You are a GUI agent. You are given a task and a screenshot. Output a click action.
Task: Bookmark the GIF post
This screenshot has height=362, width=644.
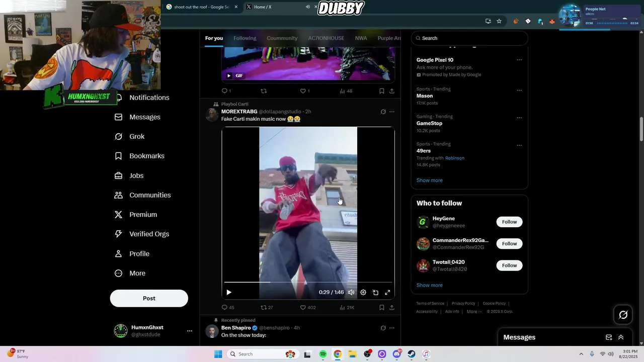point(382,91)
